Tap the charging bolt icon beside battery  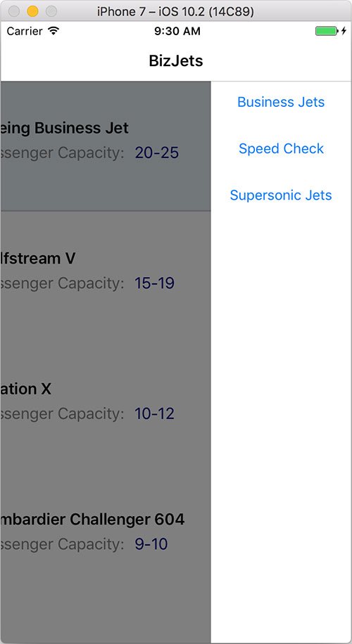coord(344,31)
